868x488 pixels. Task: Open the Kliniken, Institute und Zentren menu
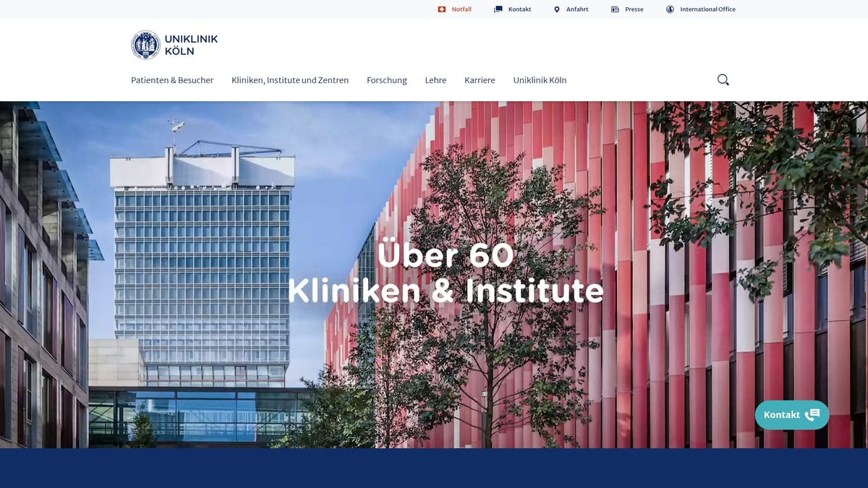point(289,80)
